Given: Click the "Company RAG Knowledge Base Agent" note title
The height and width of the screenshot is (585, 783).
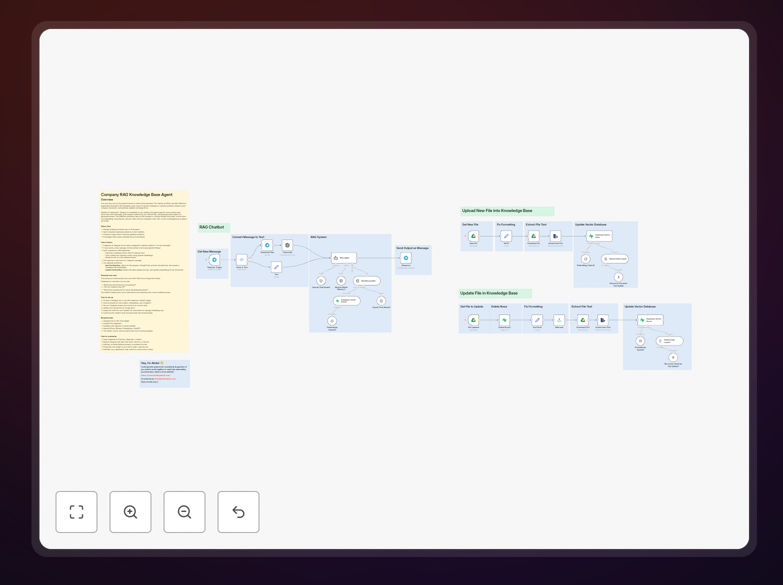Looking at the screenshot, I should tap(137, 194).
